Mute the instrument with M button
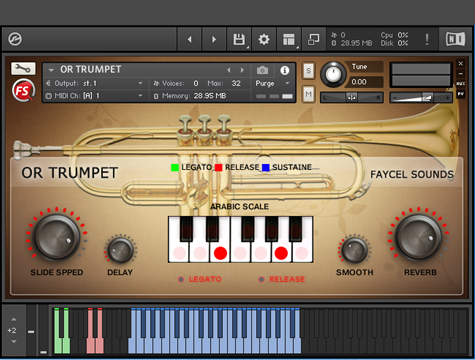475x360 pixels. pos(309,94)
